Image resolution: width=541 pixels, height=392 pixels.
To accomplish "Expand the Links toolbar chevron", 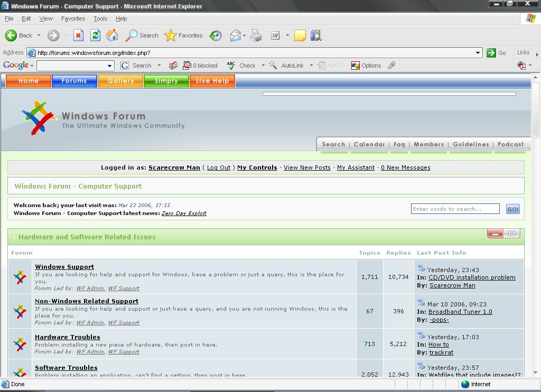I will coord(537,54).
